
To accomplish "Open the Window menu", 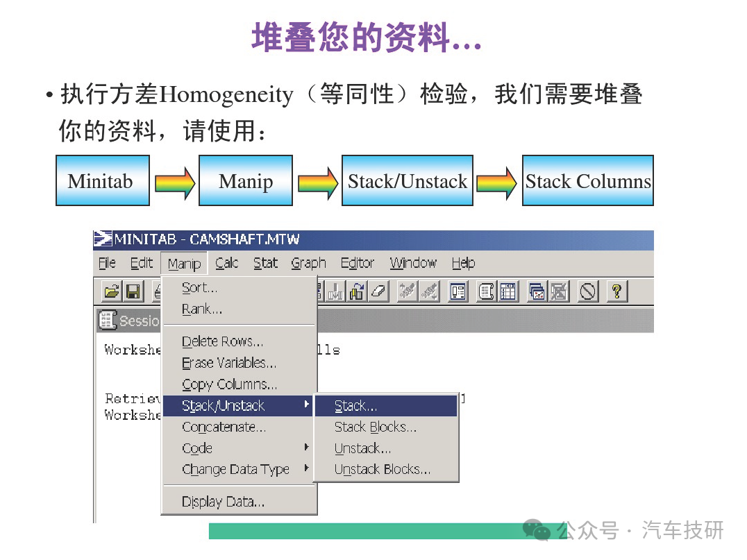I will click(413, 263).
